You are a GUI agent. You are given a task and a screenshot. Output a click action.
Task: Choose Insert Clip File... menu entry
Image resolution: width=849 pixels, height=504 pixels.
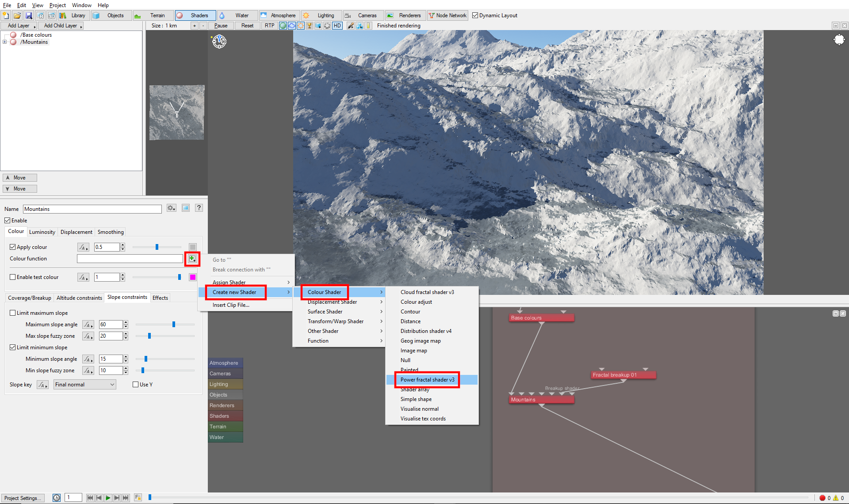click(246, 305)
